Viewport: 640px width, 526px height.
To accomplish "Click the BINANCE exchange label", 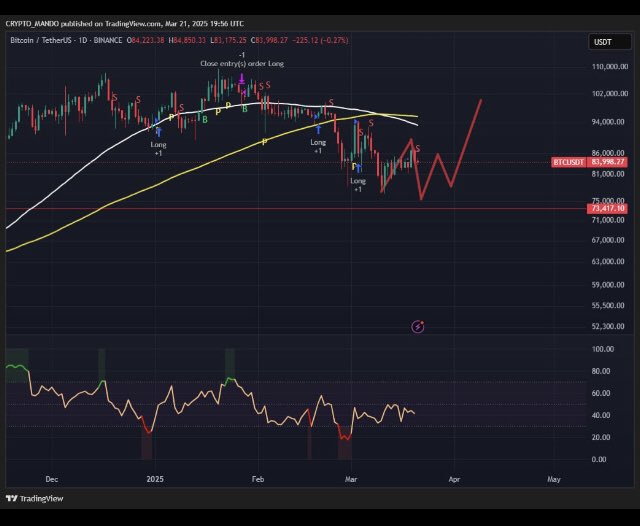I will [x=108, y=40].
